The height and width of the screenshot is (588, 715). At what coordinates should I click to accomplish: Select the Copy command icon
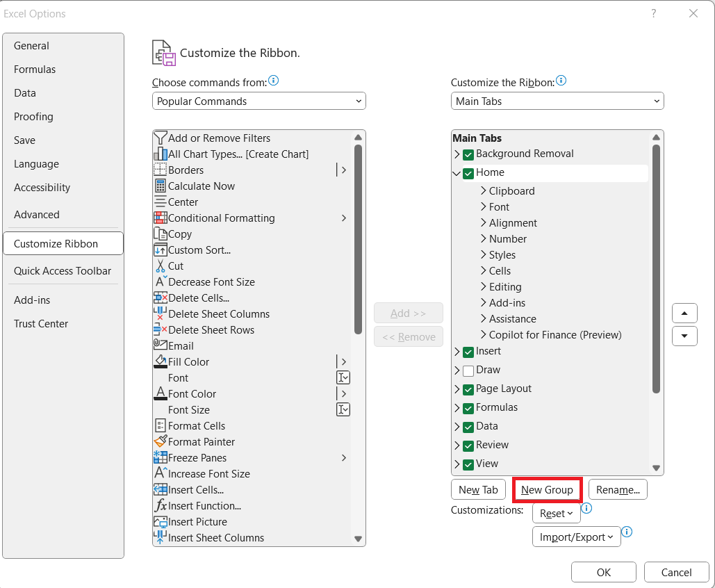[160, 234]
